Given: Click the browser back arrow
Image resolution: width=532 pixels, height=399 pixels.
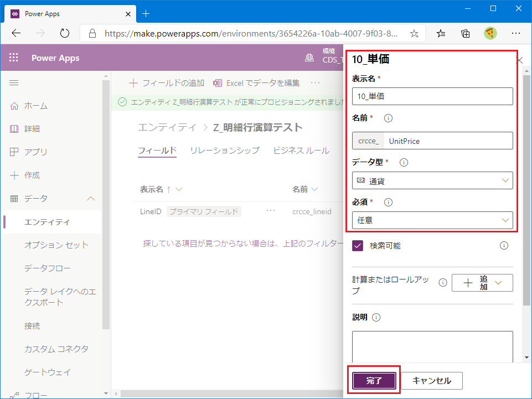Looking at the screenshot, I should 16,33.
